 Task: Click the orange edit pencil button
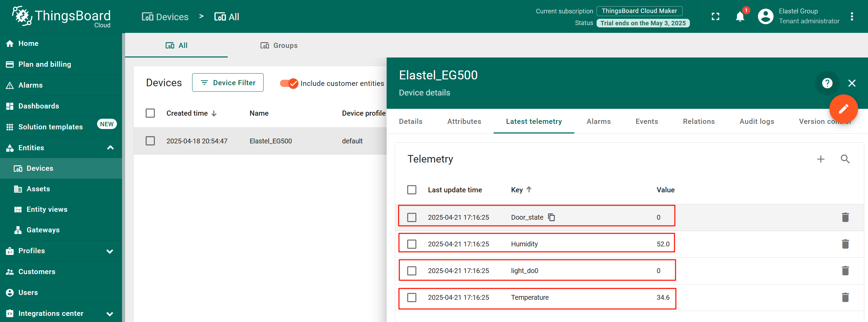pos(843,109)
